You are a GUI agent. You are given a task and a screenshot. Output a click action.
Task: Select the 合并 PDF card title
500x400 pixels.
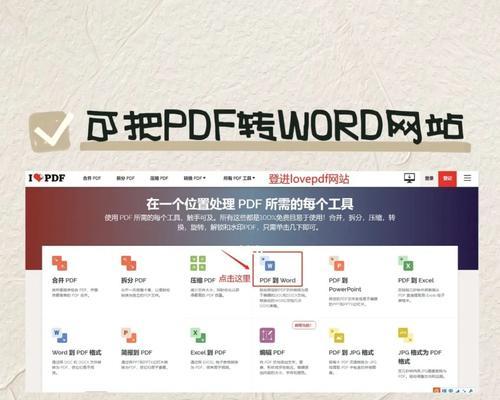(64, 280)
